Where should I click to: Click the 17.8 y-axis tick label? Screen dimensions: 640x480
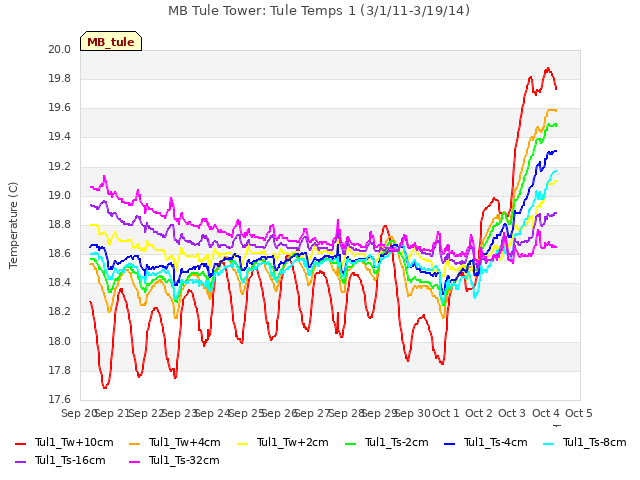(60, 371)
